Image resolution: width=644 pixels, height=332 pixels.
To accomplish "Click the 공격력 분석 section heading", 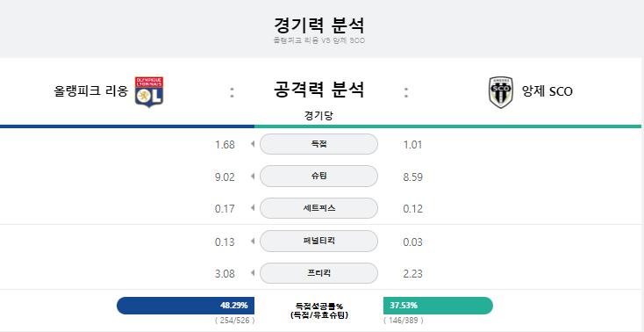I will (x=318, y=90).
